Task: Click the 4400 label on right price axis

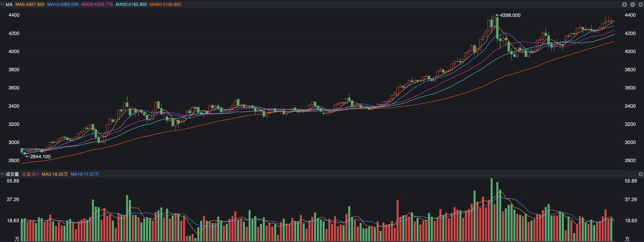Action: (x=630, y=15)
